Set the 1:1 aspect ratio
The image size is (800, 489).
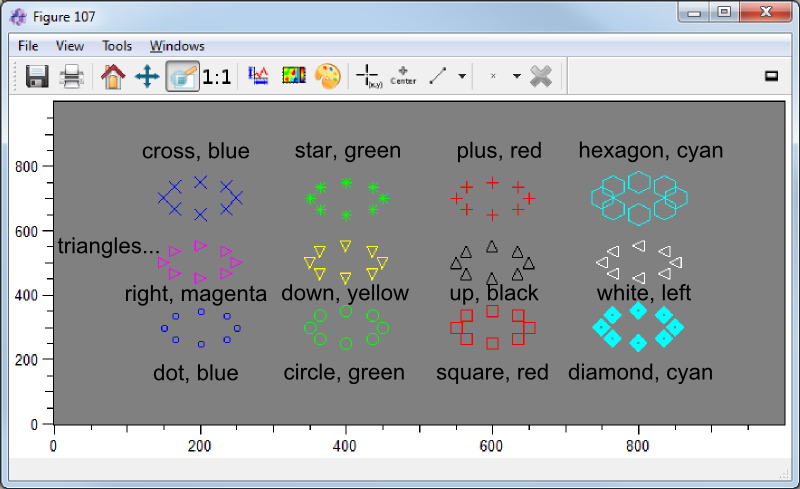[217, 76]
